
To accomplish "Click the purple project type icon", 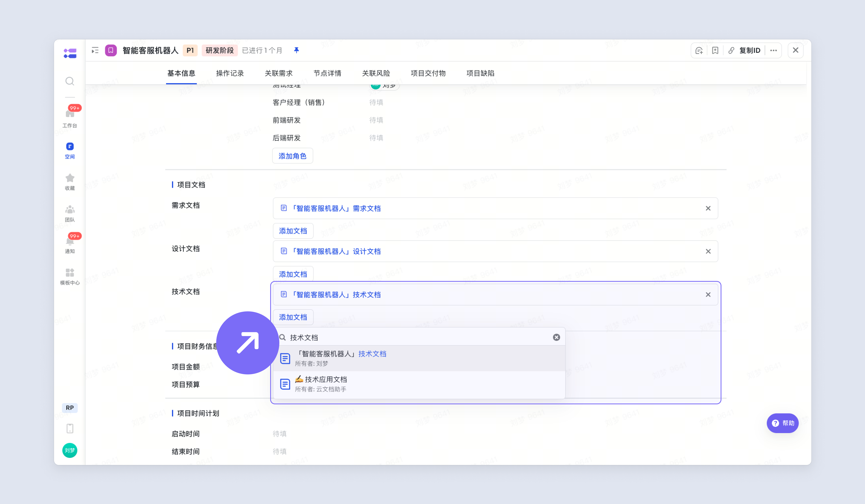I will pos(110,50).
